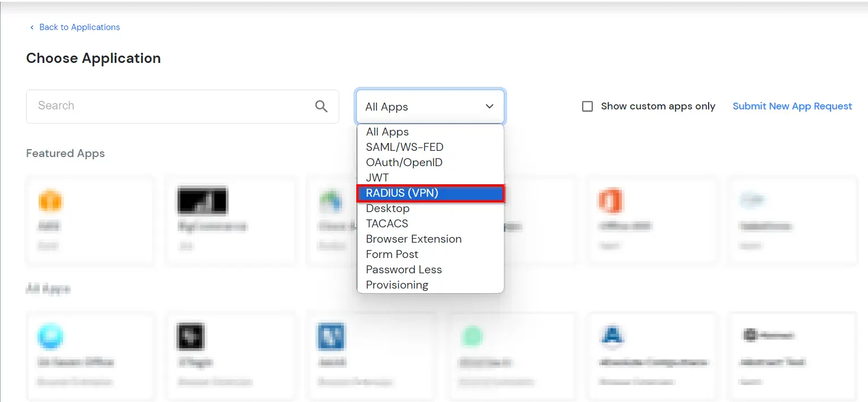Open the Submit New App Request link
The image size is (868, 402).
792,106
